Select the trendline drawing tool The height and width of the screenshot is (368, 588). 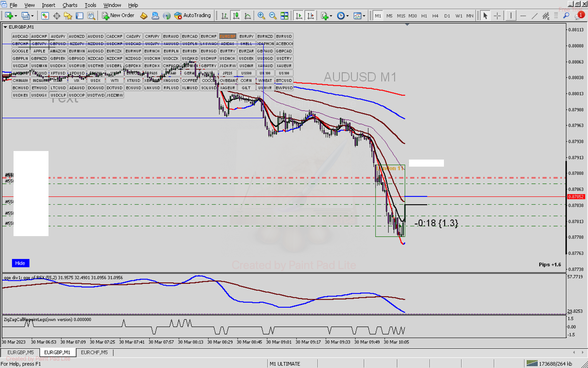(534, 16)
